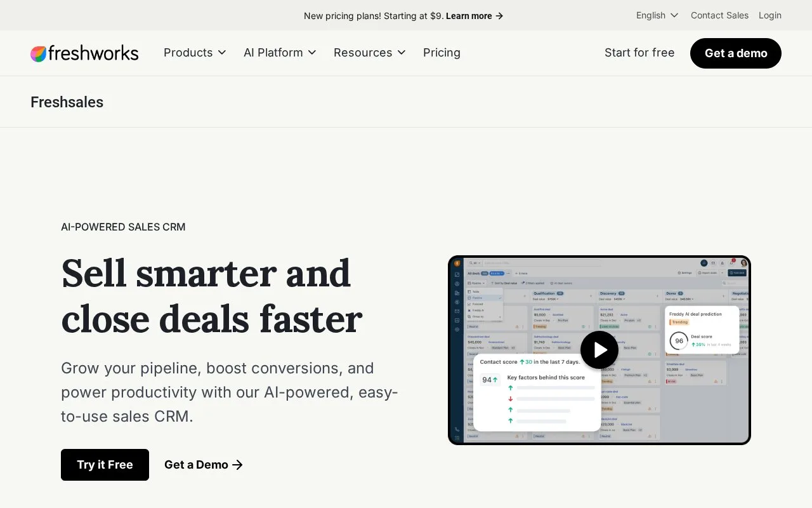Open the Resources dropdown
The height and width of the screenshot is (508, 812).
(x=370, y=53)
